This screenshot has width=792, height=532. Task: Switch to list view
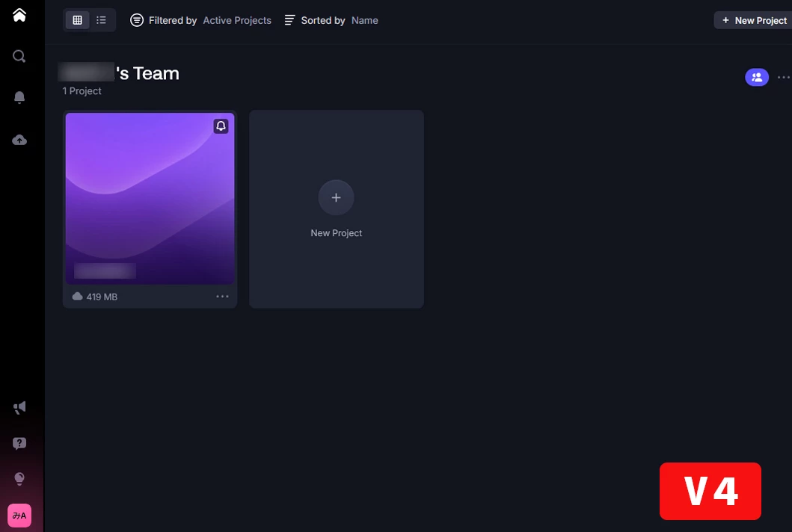click(x=101, y=20)
